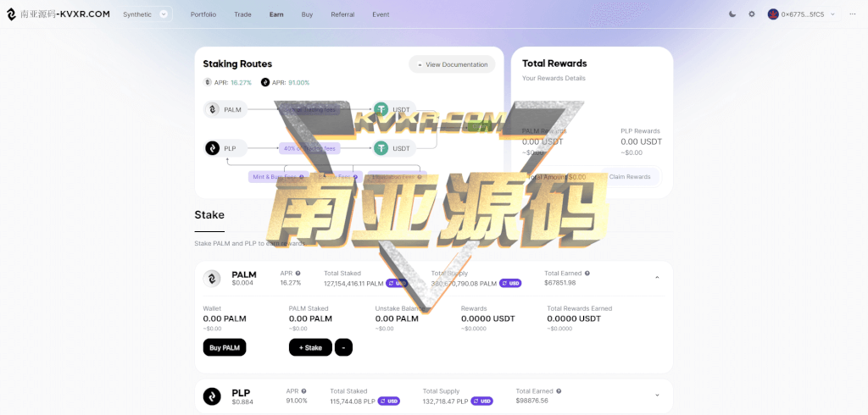Image resolution: width=868 pixels, height=415 pixels.
Task: Click the Claim Rewards button
Action: [x=630, y=177]
